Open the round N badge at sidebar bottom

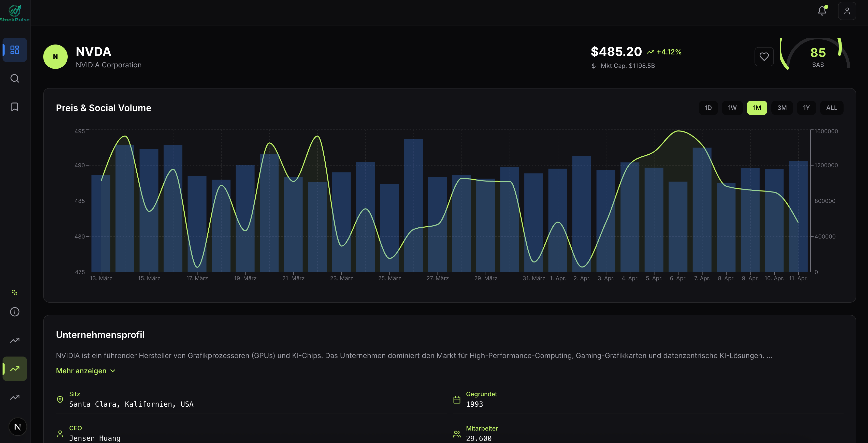point(18,427)
